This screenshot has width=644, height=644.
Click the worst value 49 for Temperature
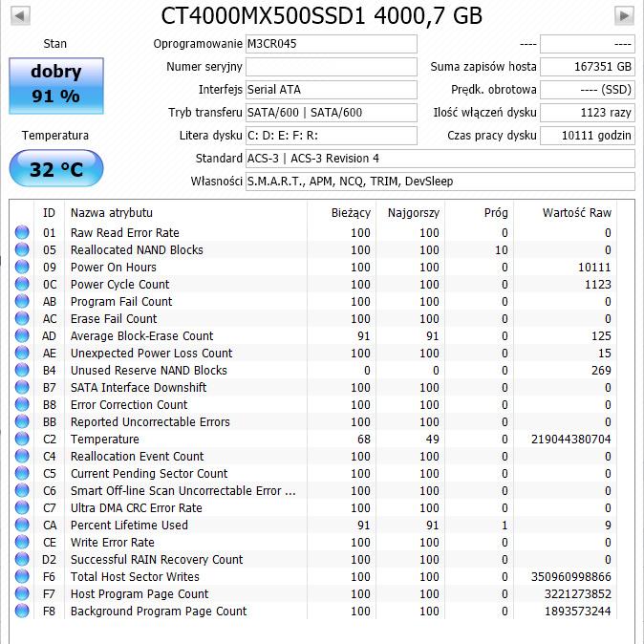coord(433,440)
